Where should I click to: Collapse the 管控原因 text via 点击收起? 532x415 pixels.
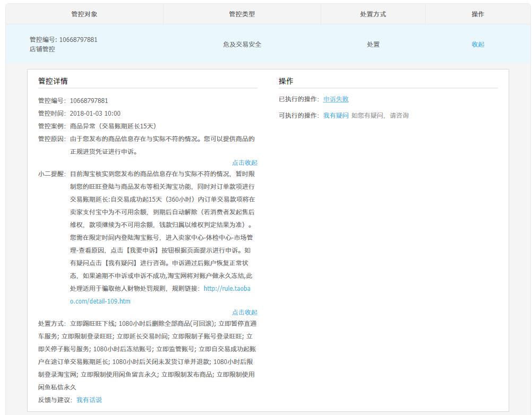click(x=245, y=163)
